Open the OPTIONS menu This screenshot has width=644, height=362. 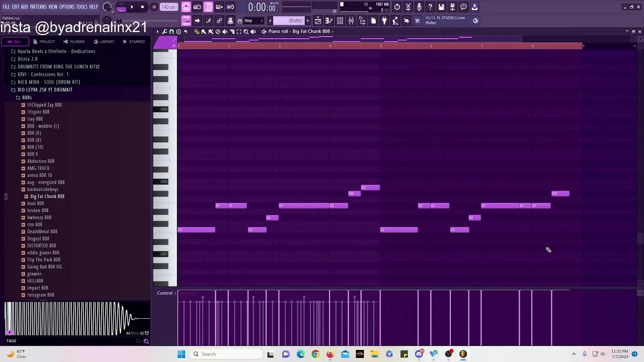67,7
